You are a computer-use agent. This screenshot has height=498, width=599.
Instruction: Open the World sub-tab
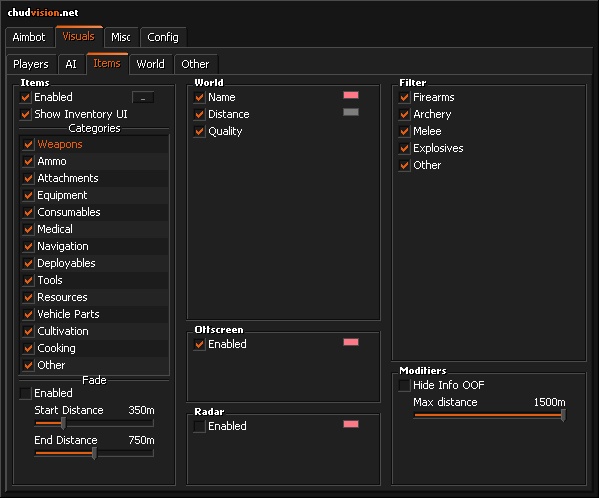click(151, 64)
